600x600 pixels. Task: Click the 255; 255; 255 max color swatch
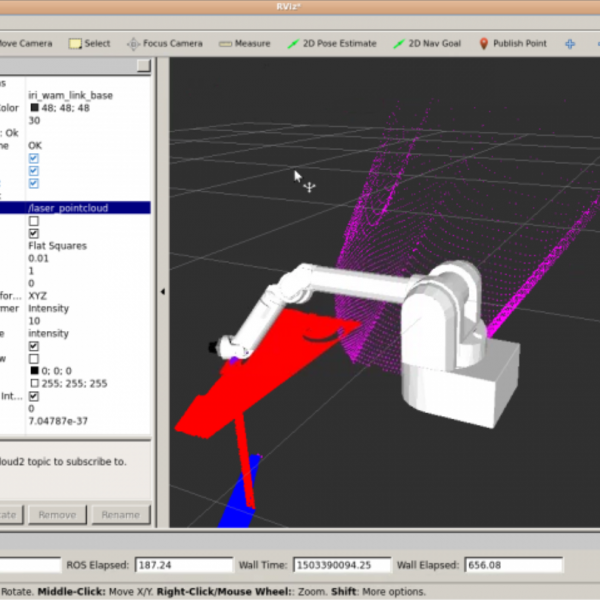click(34, 383)
